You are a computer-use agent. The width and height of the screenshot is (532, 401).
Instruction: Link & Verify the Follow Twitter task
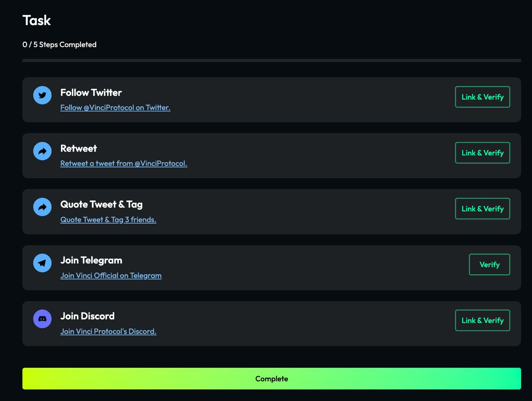[483, 97]
